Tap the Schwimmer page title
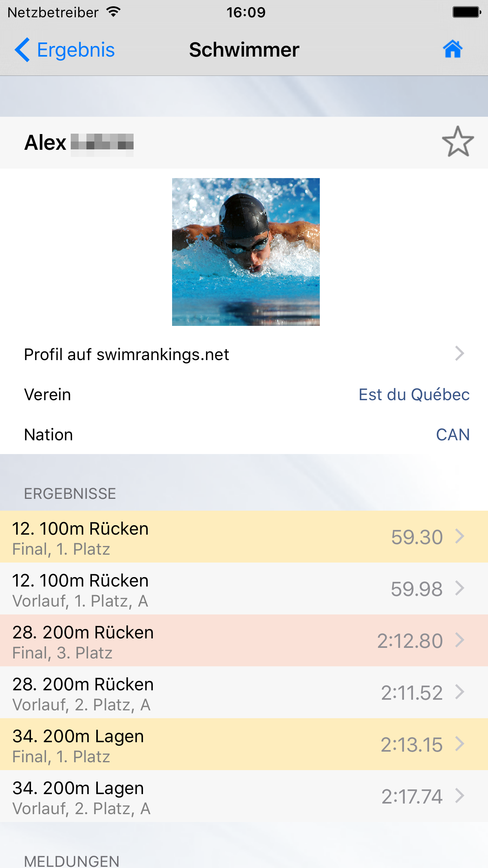This screenshot has width=488, height=868. (244, 50)
